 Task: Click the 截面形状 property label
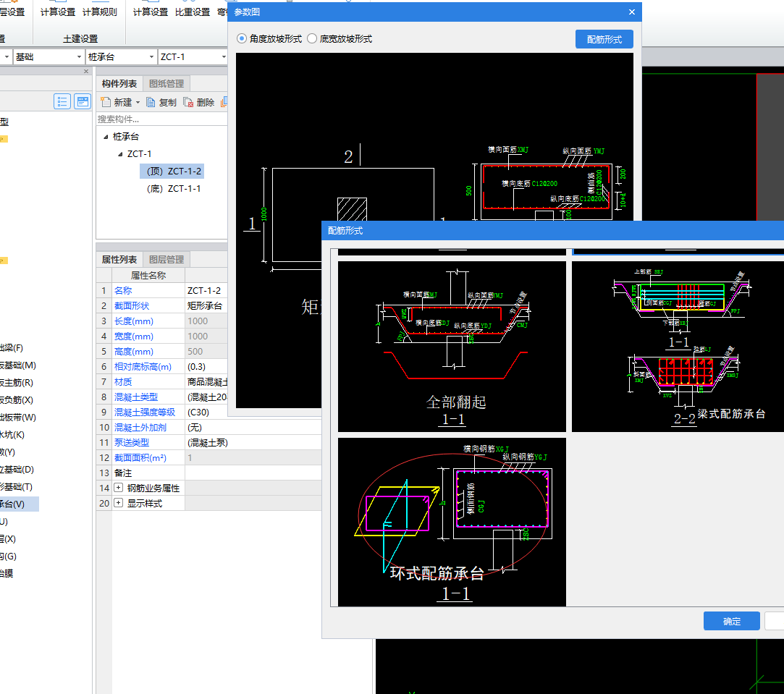pos(132,305)
